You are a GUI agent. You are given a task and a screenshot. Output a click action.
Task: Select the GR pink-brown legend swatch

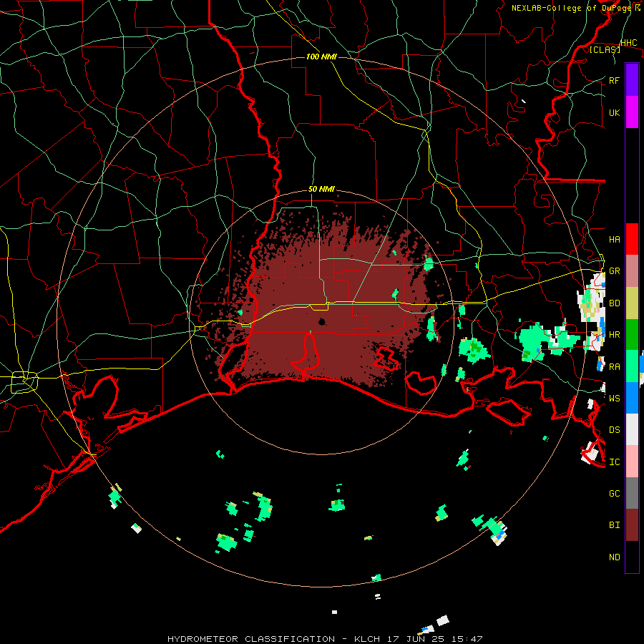pos(632,271)
